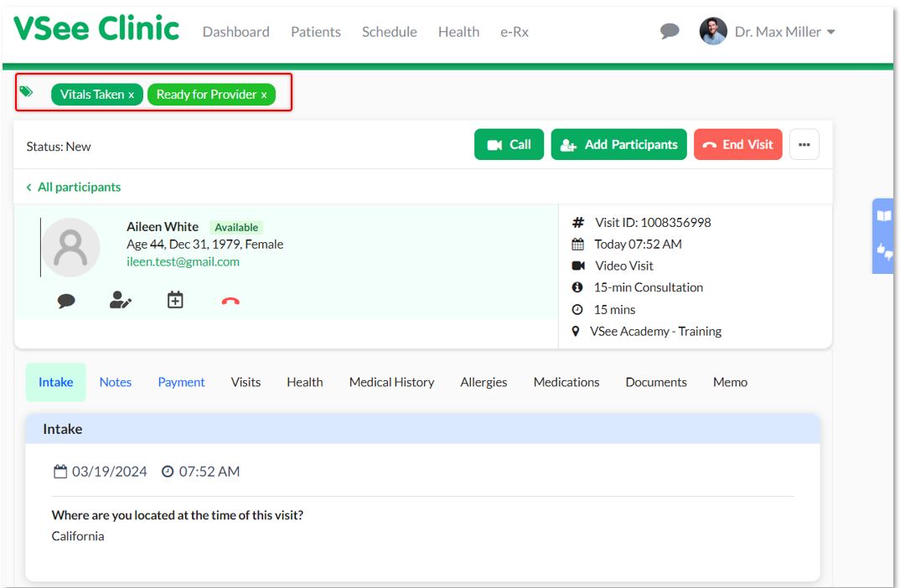Click clock icon beside 15 mins
This screenshot has height=588, width=900.
(577, 310)
